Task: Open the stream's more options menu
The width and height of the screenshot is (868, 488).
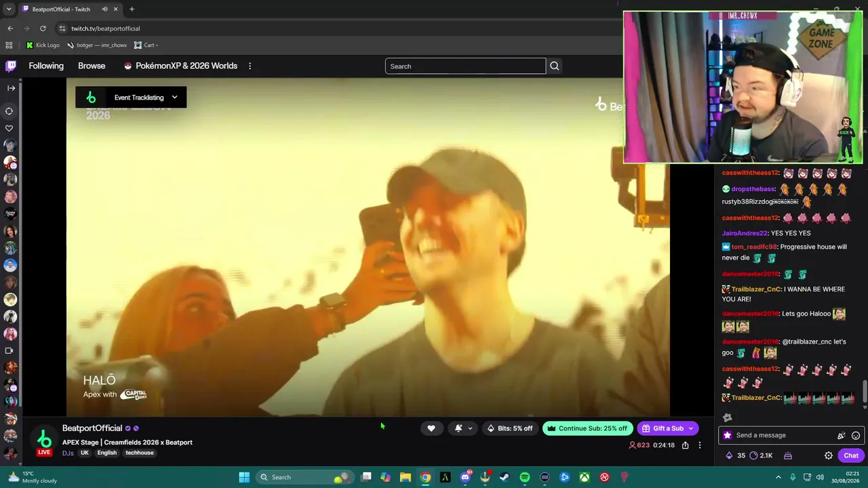Action: tap(700, 445)
